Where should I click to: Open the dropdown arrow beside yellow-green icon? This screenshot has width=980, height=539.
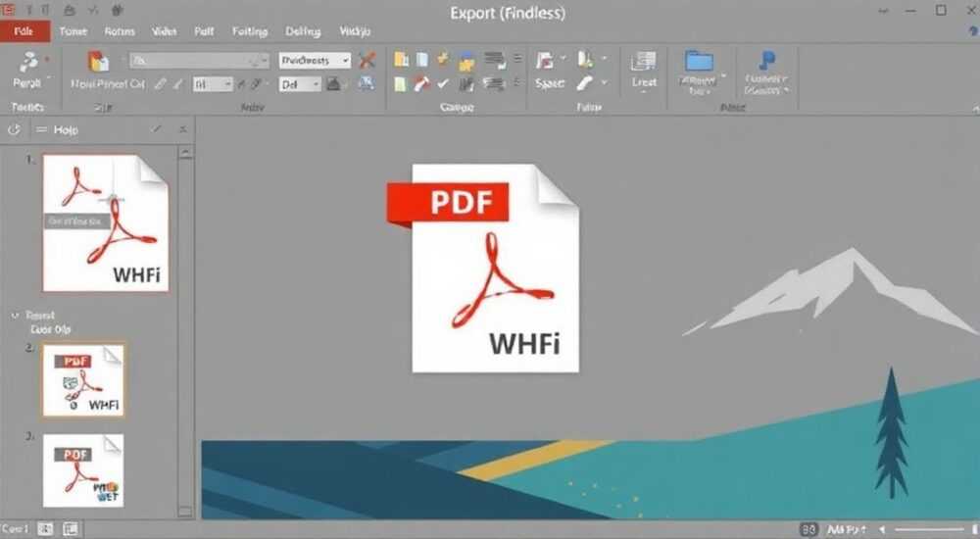tap(604, 58)
